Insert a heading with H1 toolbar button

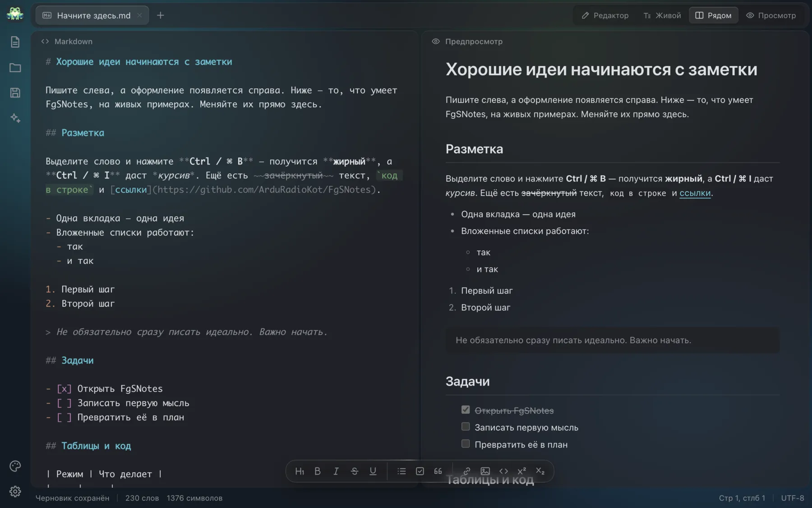click(299, 471)
